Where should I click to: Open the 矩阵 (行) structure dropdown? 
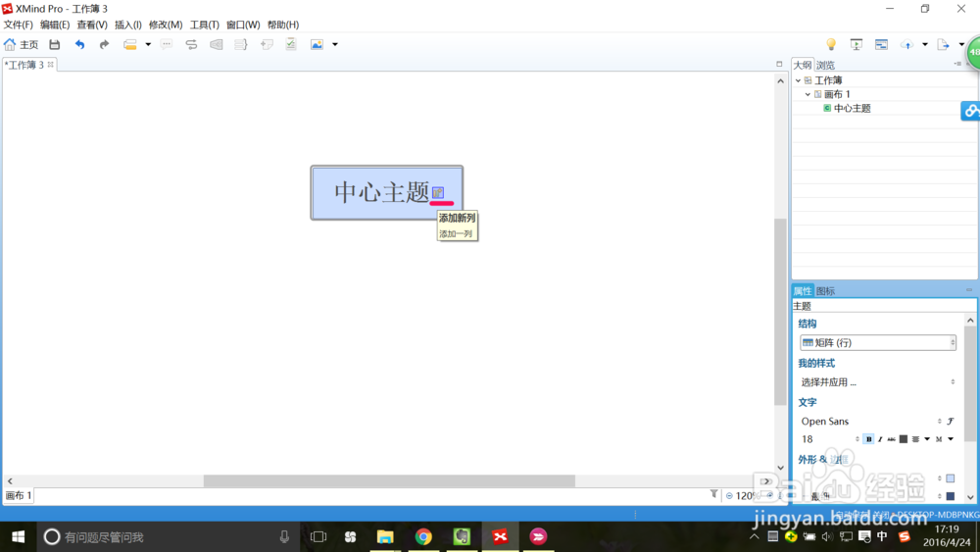pos(878,342)
